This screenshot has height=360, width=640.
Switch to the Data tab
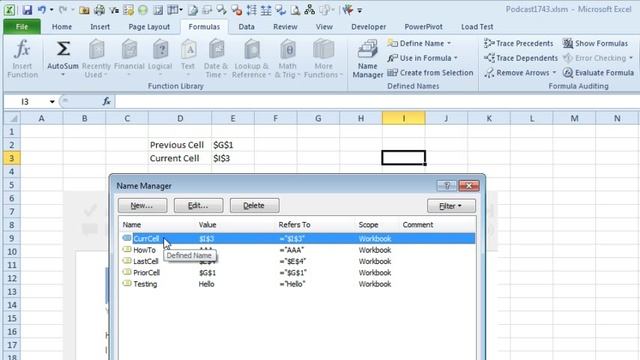247,27
